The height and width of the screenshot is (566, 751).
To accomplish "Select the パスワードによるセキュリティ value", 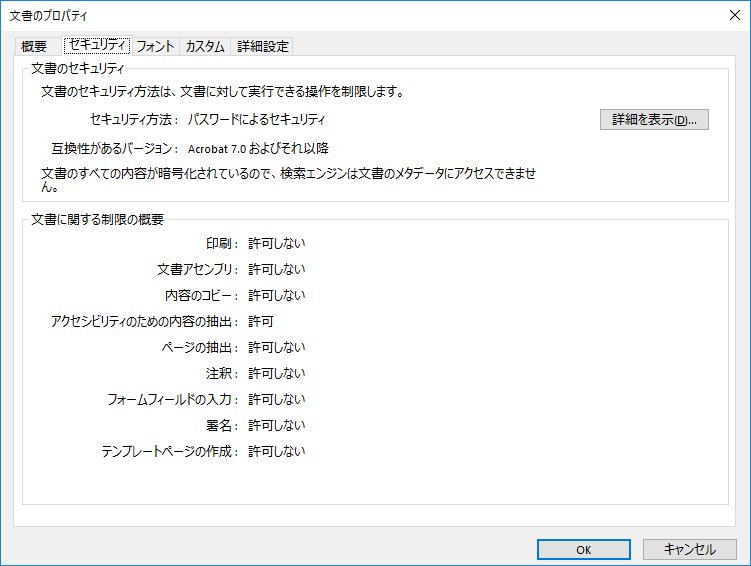I will point(257,119).
